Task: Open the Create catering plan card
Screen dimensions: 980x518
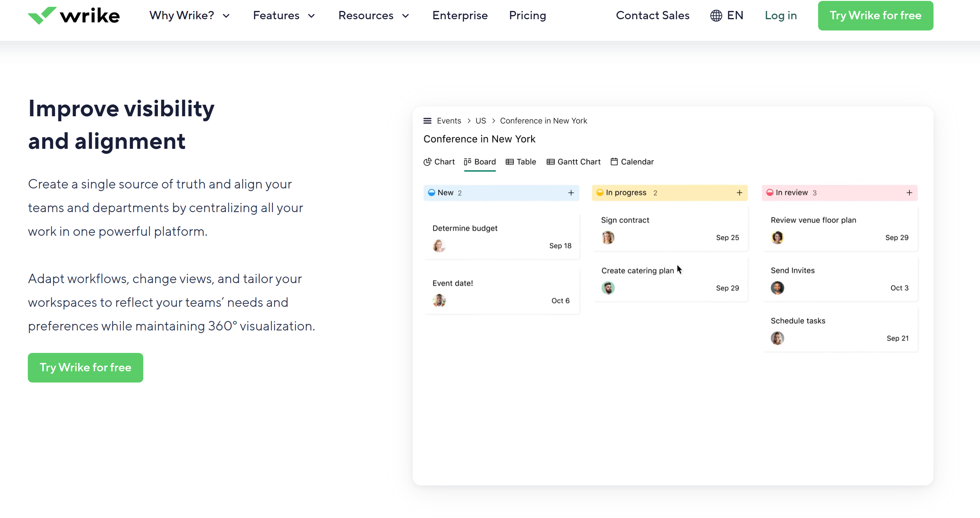Action: (670, 279)
